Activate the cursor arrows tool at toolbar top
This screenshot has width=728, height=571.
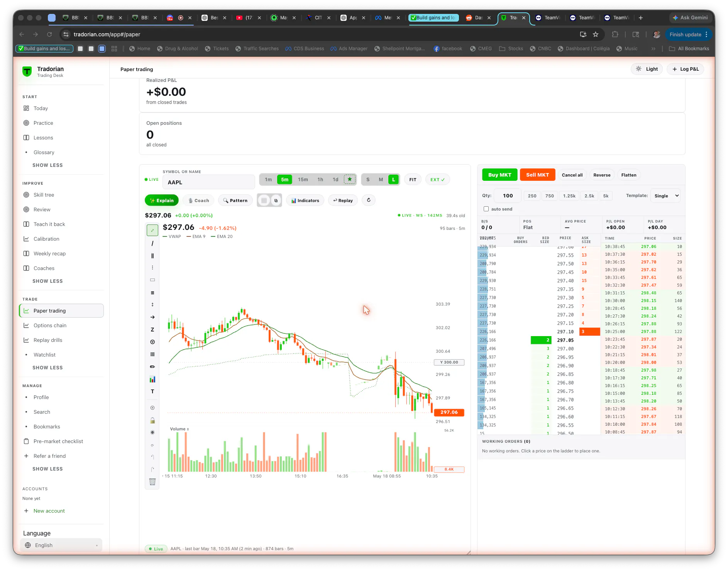click(152, 230)
